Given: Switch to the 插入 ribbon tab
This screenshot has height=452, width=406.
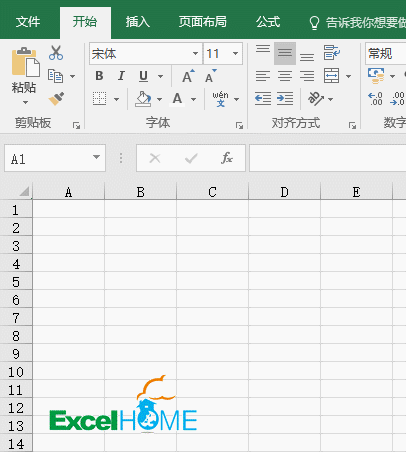Looking at the screenshot, I should pos(137,22).
